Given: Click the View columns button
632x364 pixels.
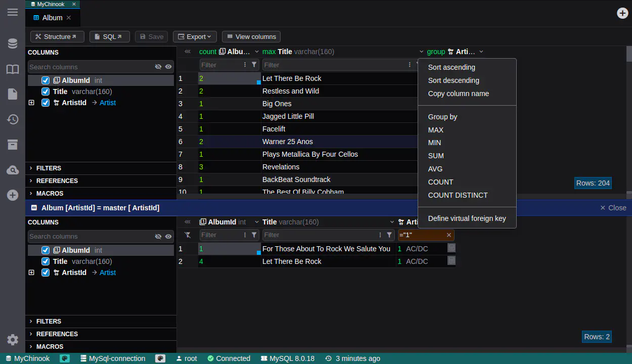Looking at the screenshot, I should [x=251, y=37].
